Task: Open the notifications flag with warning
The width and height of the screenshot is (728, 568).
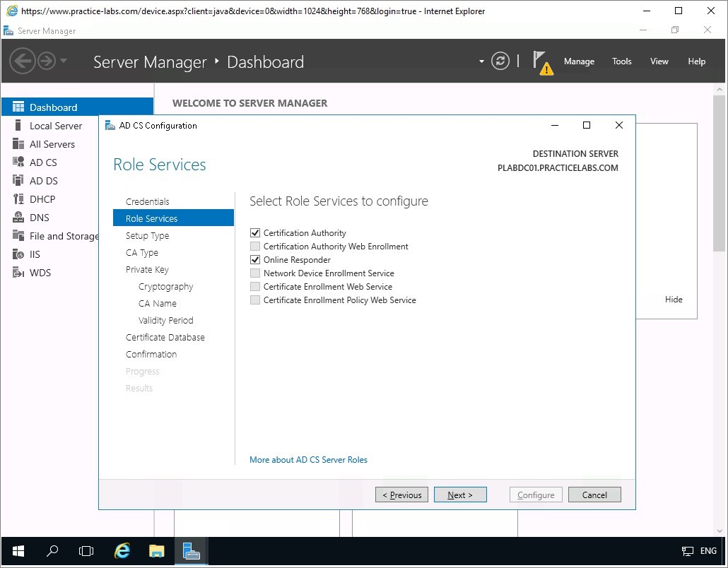Action: click(x=542, y=62)
